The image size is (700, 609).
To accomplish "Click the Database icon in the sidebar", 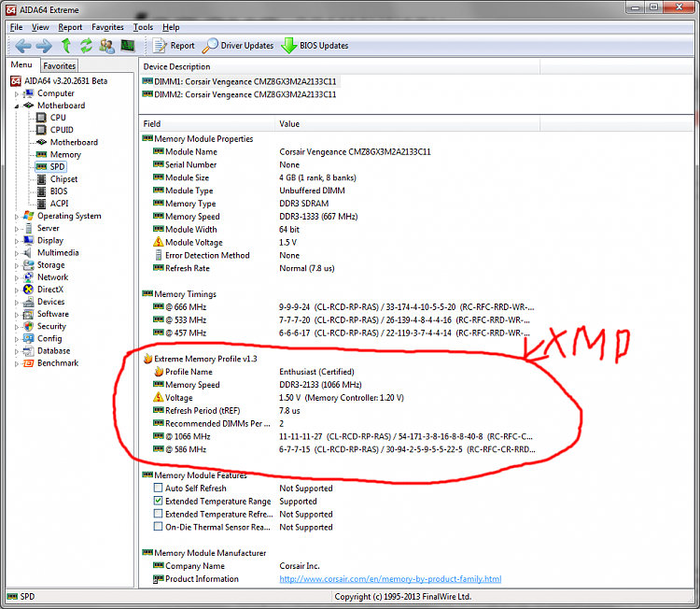I will click(x=29, y=351).
